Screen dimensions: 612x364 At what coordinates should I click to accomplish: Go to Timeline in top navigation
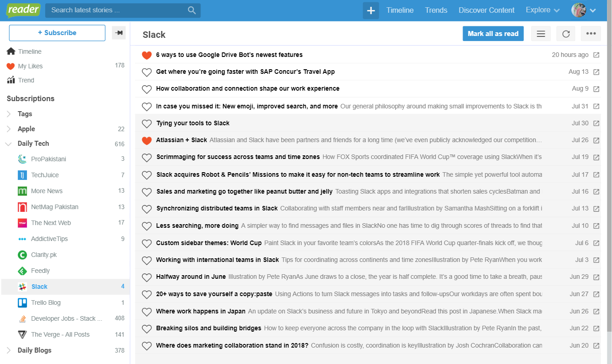coord(400,10)
